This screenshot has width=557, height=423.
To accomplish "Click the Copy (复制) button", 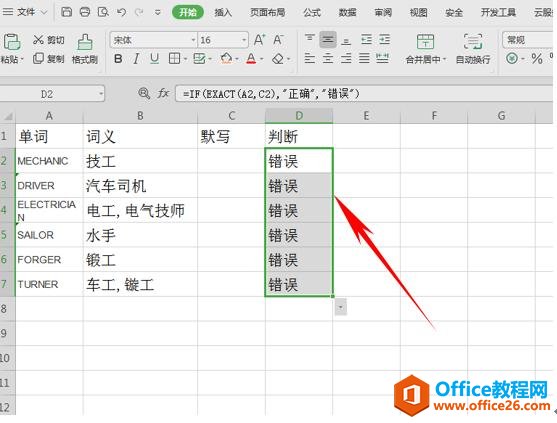I will click(x=49, y=59).
